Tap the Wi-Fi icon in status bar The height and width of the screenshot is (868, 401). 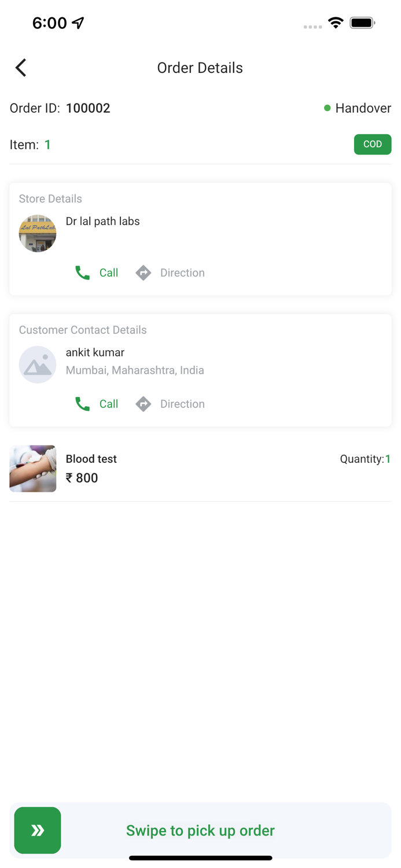click(x=336, y=23)
